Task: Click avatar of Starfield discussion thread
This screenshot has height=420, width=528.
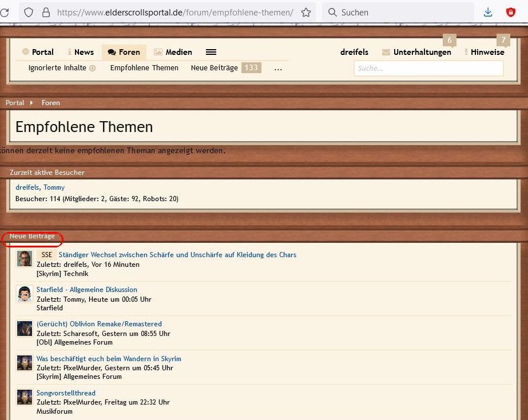Action: [x=25, y=294]
